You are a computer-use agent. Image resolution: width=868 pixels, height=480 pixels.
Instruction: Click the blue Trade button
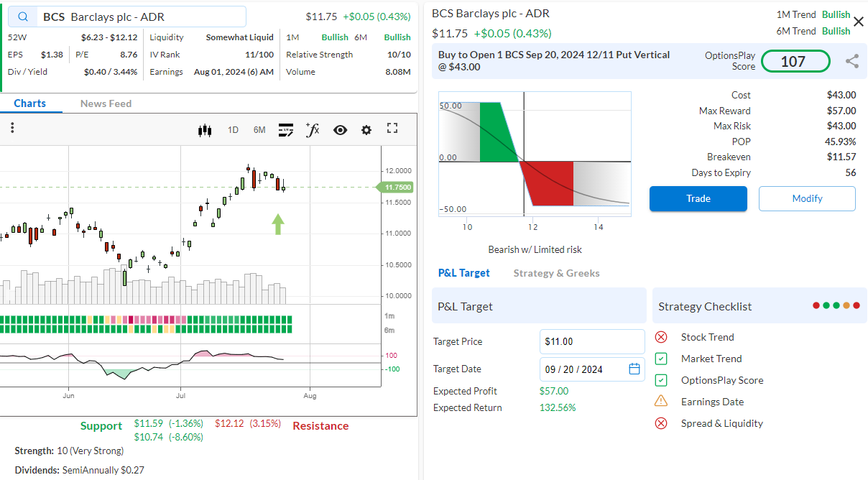(x=698, y=198)
